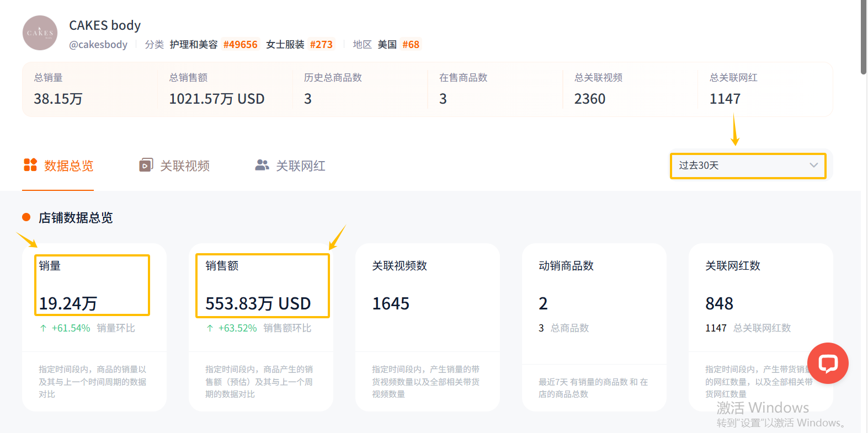Click the 最近7天 有销量的商品数 description
868x433 pixels.
(593, 388)
